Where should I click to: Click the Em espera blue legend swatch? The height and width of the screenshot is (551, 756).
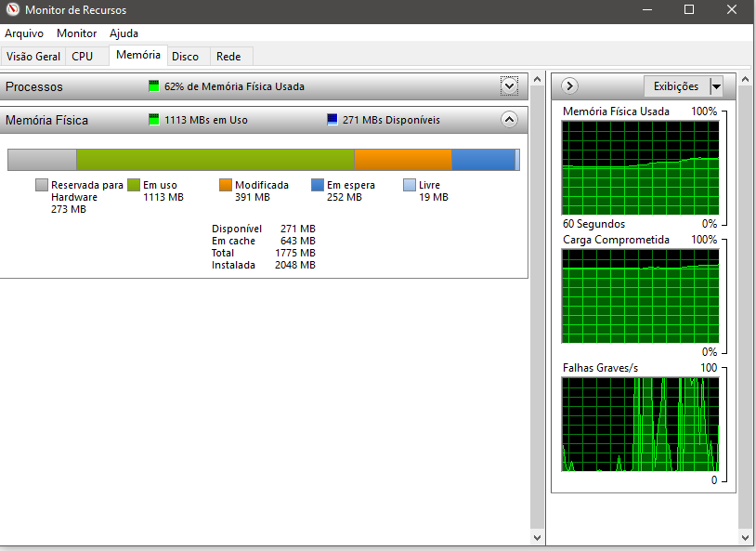[318, 185]
